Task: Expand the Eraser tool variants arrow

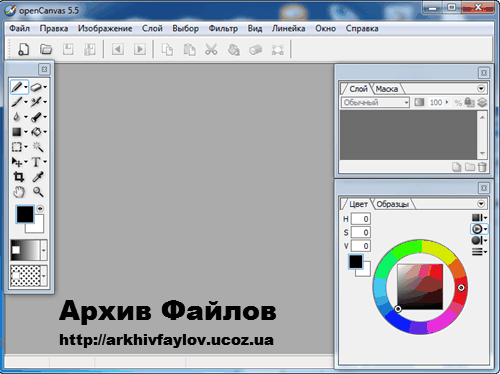Action: click(45, 87)
